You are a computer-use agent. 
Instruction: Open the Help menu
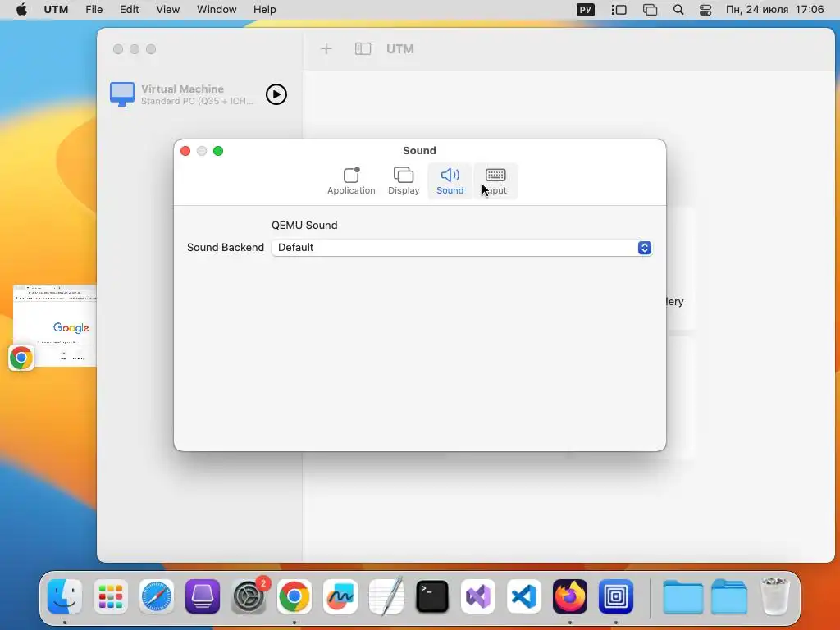[x=265, y=10]
